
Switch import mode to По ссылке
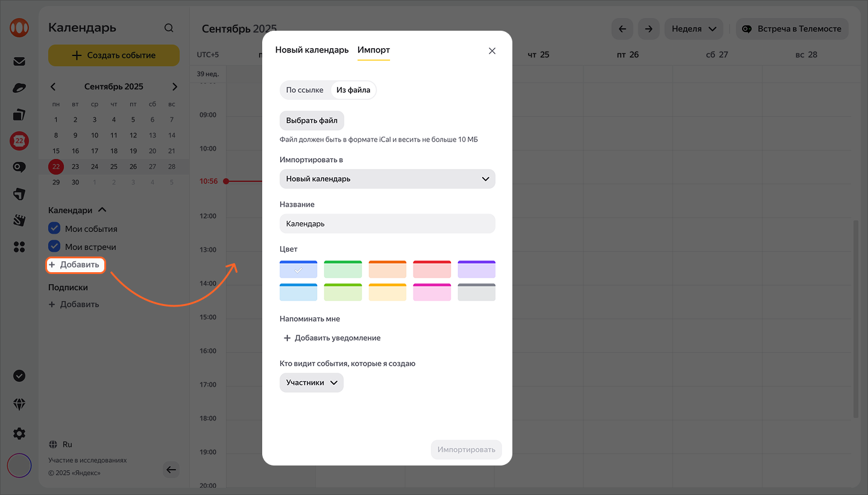click(304, 90)
